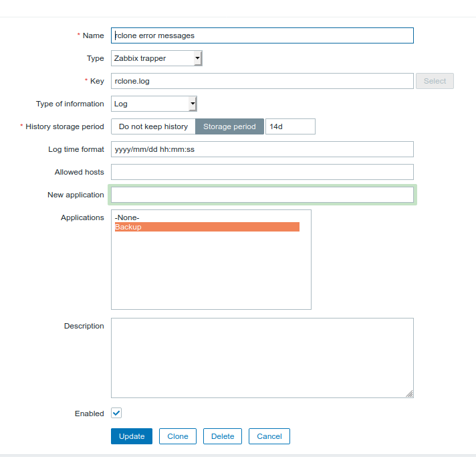Click the Key field containing rclone.log

click(262, 81)
